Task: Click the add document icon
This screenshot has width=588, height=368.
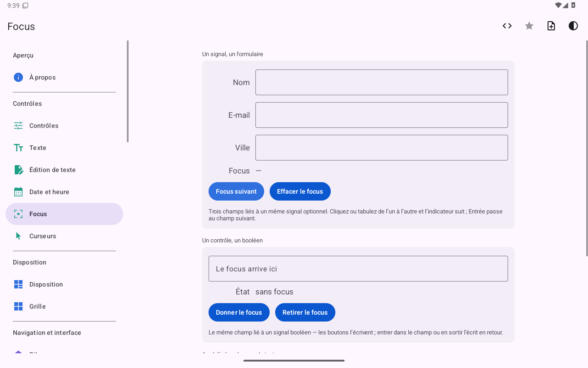Action: [x=551, y=26]
